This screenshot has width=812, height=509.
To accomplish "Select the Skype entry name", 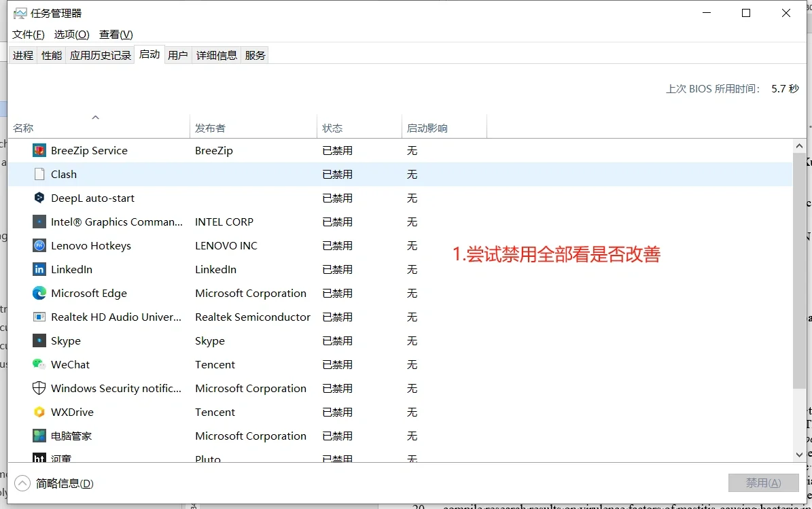I will click(66, 341).
